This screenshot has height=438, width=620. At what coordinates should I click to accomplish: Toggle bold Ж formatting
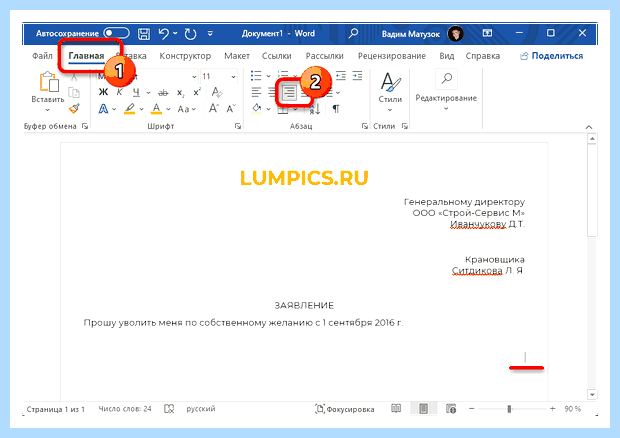point(103,93)
